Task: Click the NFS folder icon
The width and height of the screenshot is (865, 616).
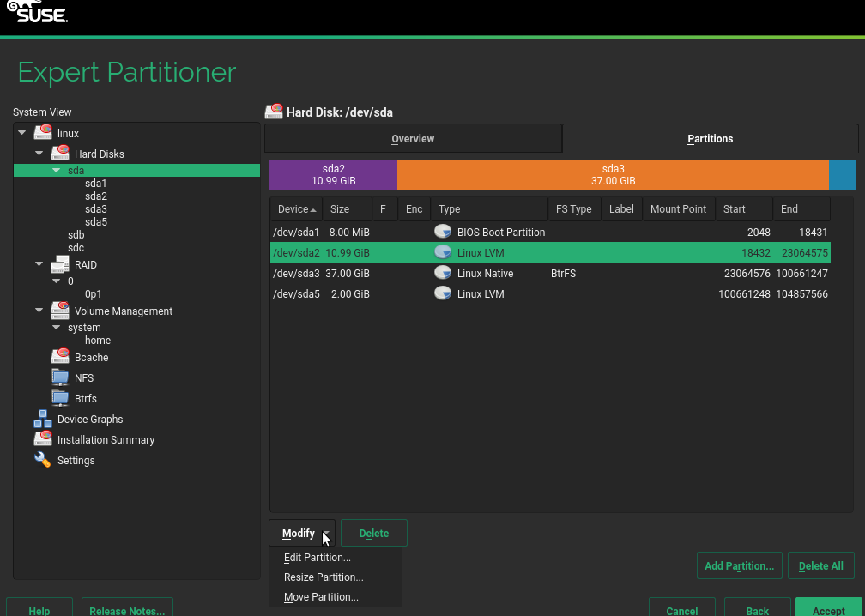Action: 60,378
